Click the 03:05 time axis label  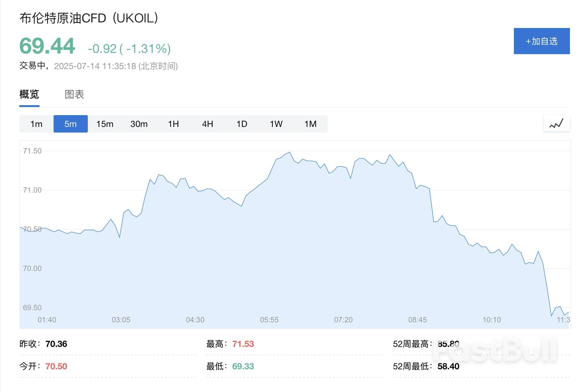coord(121,320)
